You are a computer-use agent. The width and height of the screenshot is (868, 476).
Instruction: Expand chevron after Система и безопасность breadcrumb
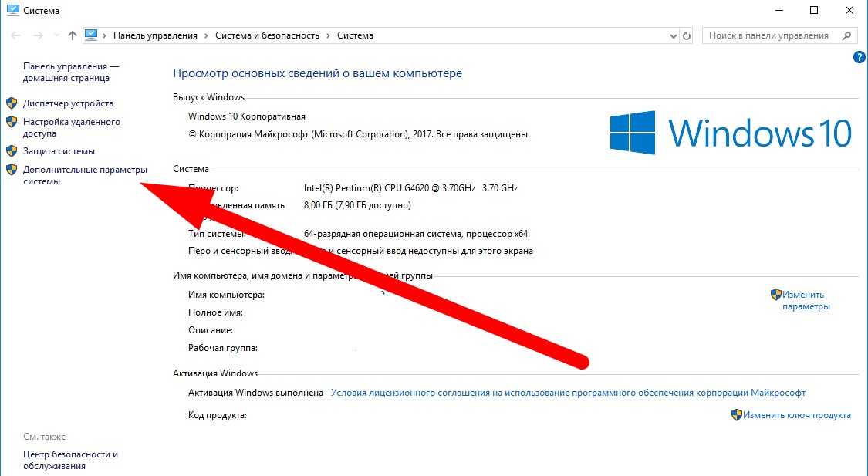coord(328,35)
